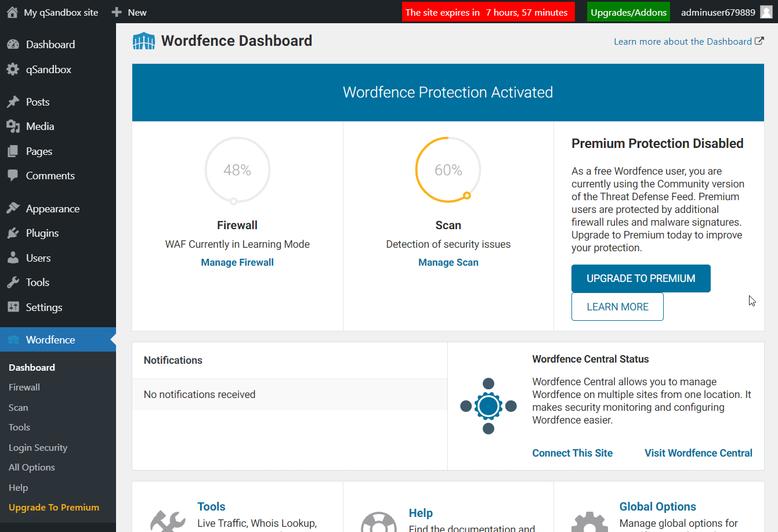778x532 pixels.
Task: Select Wordfence Firewall submenu item
Action: [x=24, y=388]
